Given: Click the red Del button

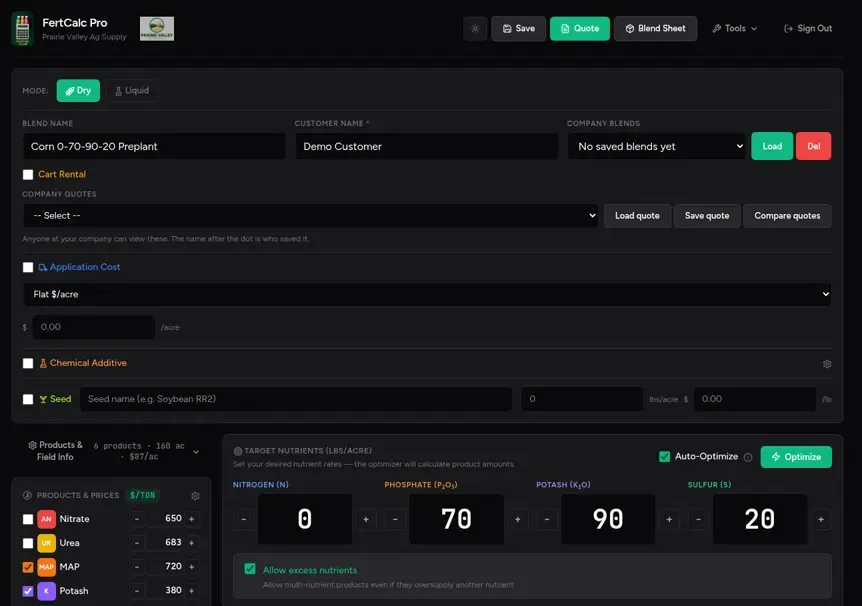Looking at the screenshot, I should (x=814, y=146).
